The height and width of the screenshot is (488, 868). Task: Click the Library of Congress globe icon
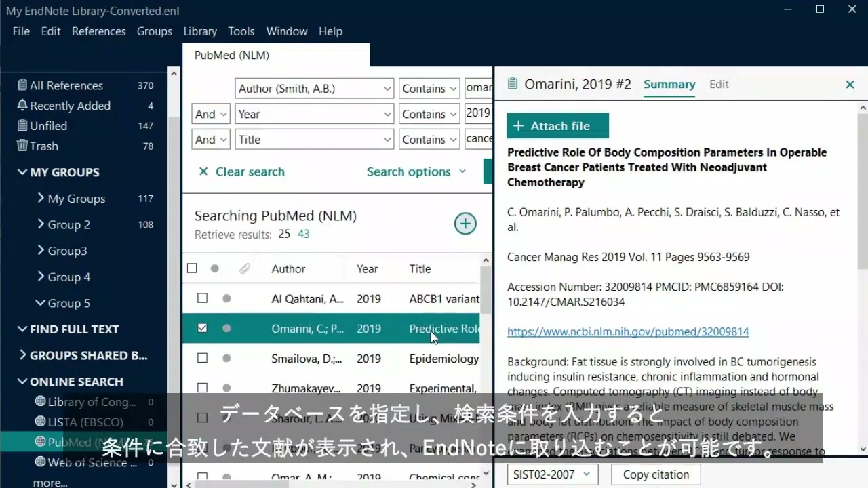40,401
